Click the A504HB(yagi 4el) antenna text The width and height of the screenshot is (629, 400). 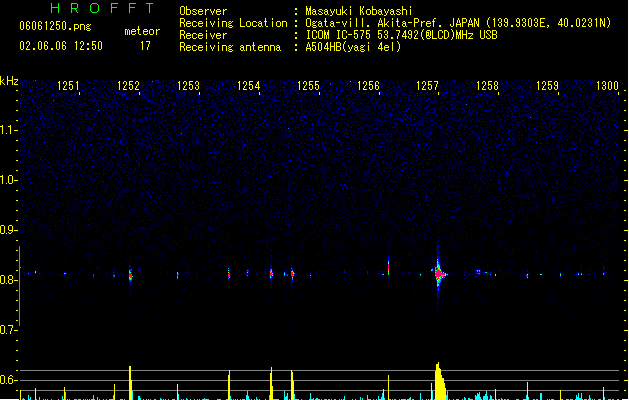coord(353,47)
